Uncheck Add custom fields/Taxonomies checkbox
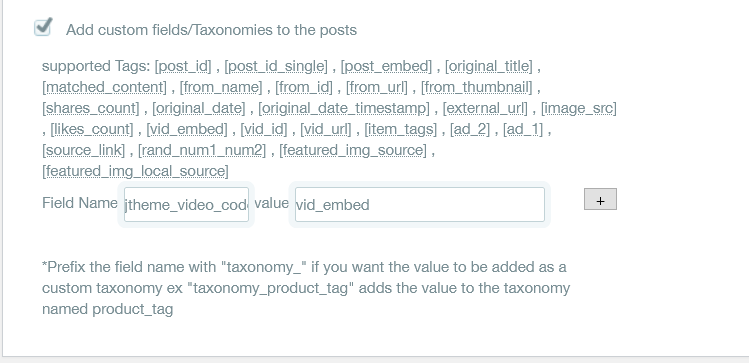The height and width of the screenshot is (363, 749). click(43, 28)
